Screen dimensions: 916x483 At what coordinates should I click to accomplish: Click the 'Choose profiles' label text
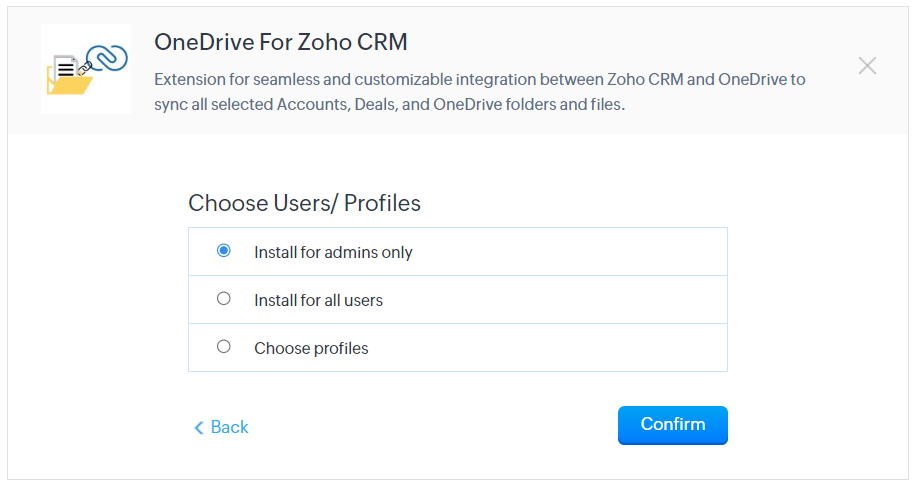(311, 348)
